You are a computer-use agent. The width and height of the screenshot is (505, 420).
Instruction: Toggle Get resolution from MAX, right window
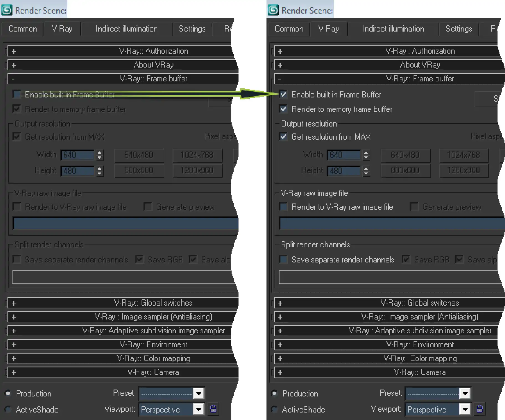pos(283,136)
